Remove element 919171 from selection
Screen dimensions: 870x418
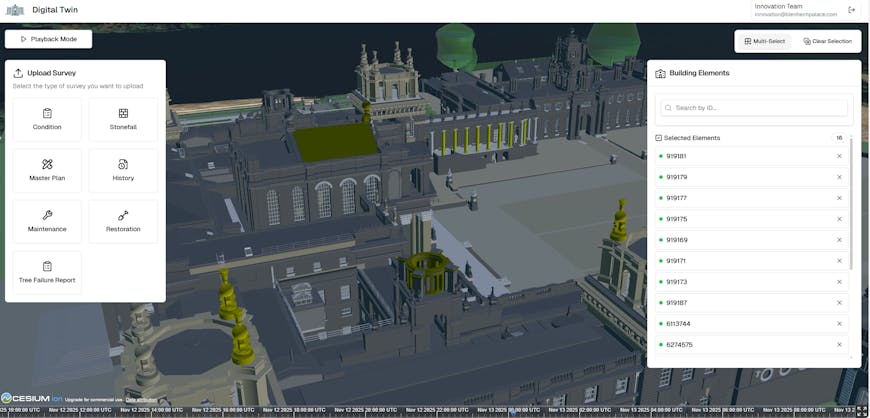839,261
